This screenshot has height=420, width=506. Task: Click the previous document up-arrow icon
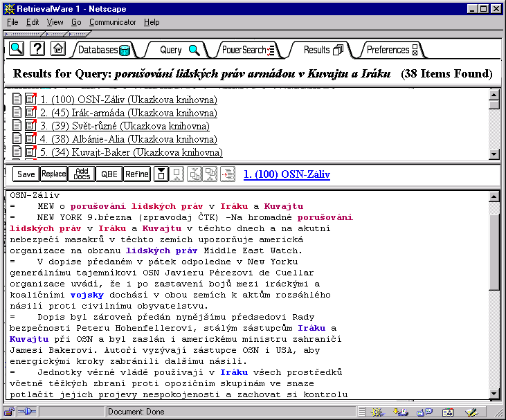[177, 174]
